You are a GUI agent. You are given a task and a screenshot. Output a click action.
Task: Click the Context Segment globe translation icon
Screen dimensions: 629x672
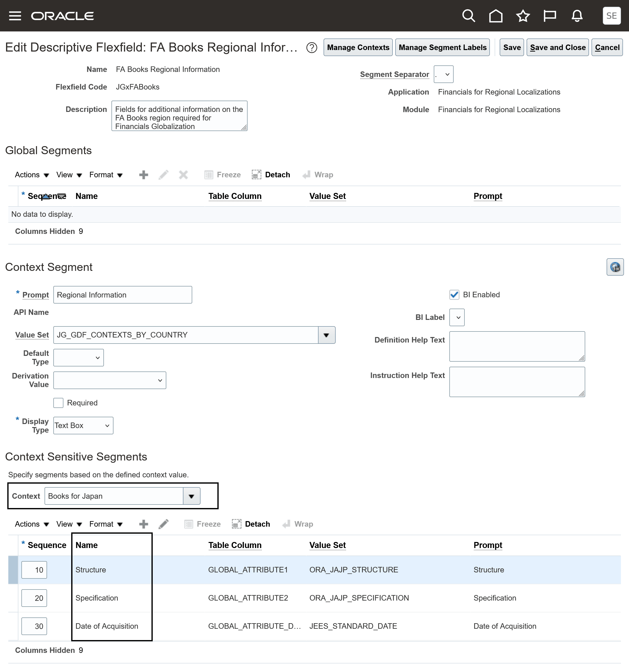click(x=615, y=267)
